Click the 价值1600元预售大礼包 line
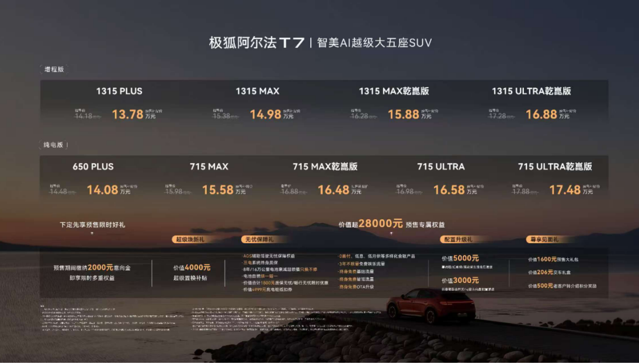 pos(553,260)
